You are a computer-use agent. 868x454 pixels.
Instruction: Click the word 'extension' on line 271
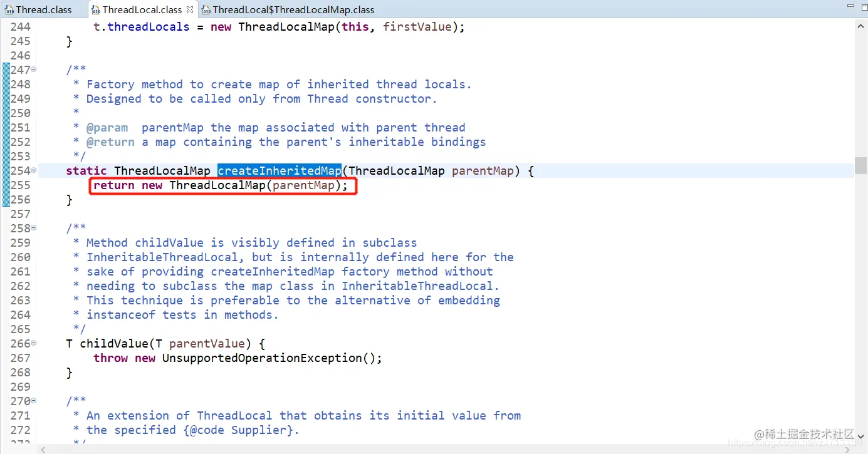pos(138,415)
